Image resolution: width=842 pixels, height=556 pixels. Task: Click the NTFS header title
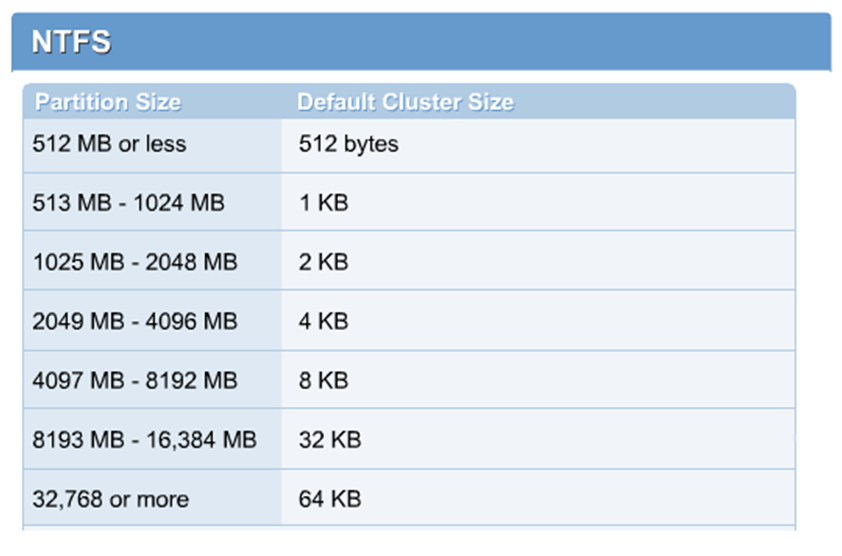71,43
